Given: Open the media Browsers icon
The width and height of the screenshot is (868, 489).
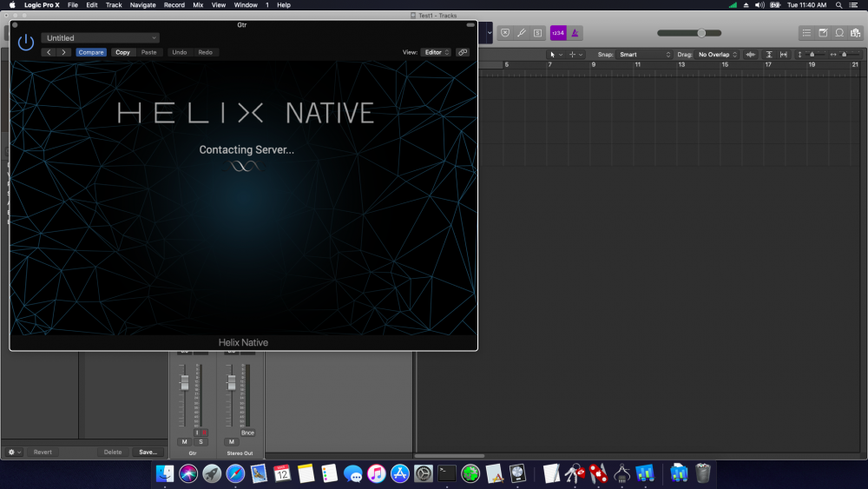Looking at the screenshot, I should [x=856, y=33].
